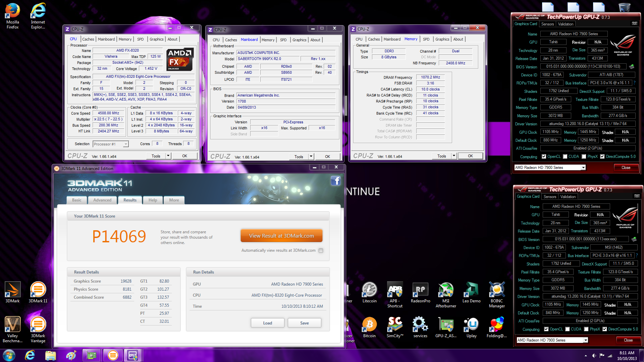Switch to Caches tab in first CPU-Z
Screen dimensions: 644x362
(x=88, y=39)
